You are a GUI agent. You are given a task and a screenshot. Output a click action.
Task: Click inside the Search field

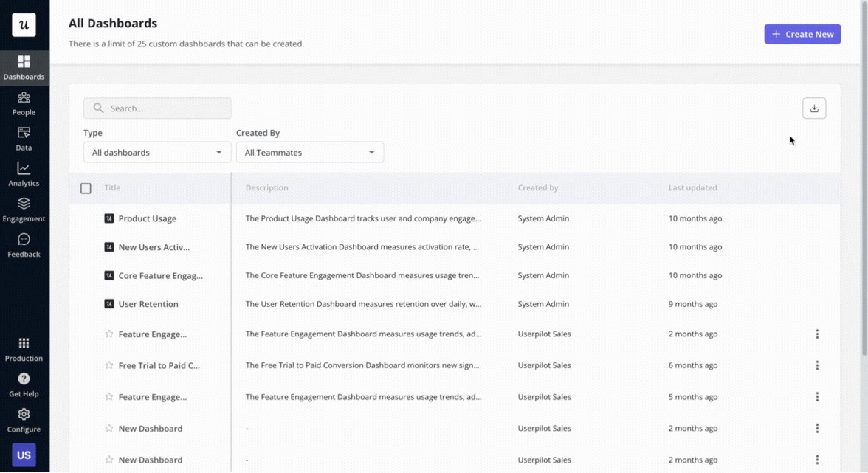(157, 108)
